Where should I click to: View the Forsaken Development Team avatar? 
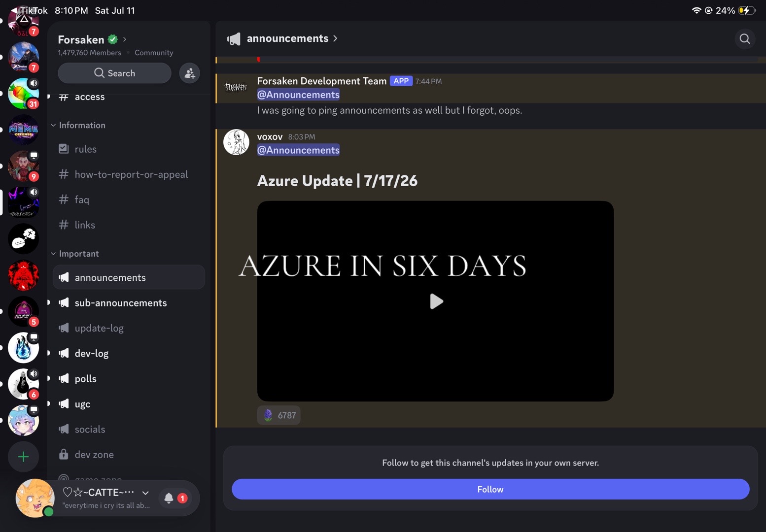click(x=236, y=87)
